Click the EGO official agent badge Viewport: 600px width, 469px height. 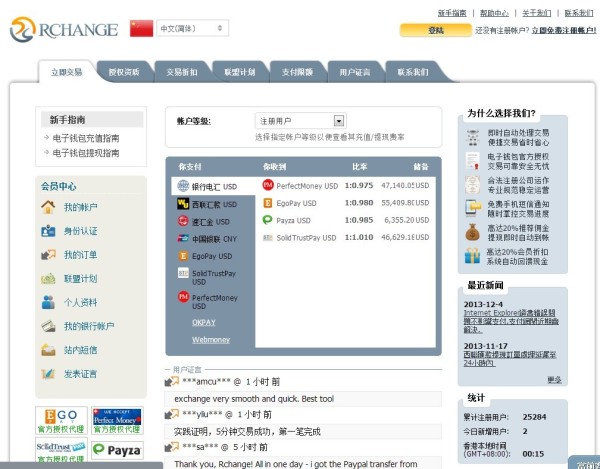point(61,420)
